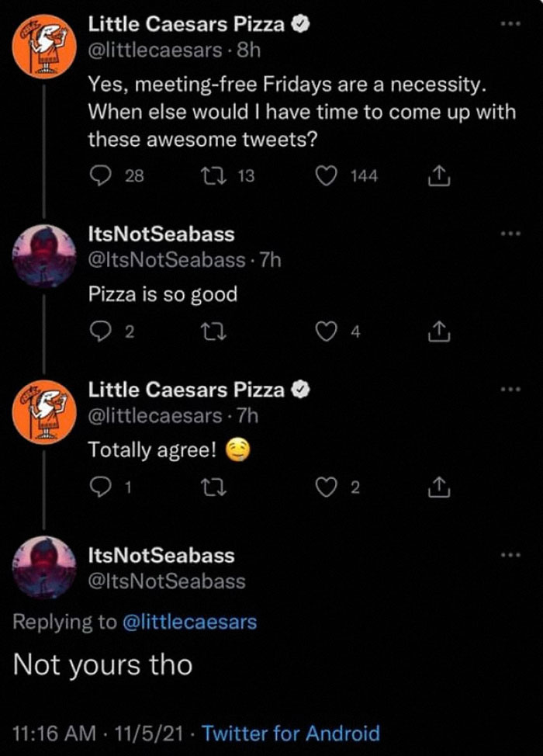Expand options menu on ItsNotSeabass's first tweet

(x=511, y=235)
